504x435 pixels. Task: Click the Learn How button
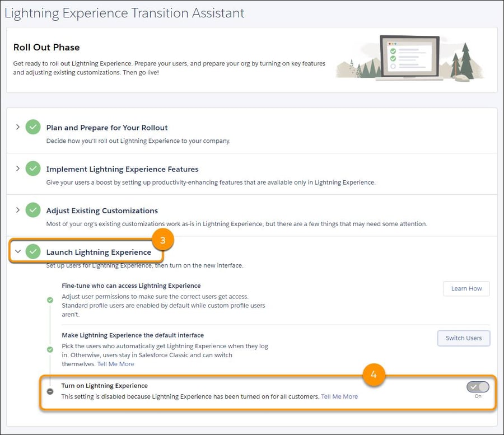click(x=466, y=288)
